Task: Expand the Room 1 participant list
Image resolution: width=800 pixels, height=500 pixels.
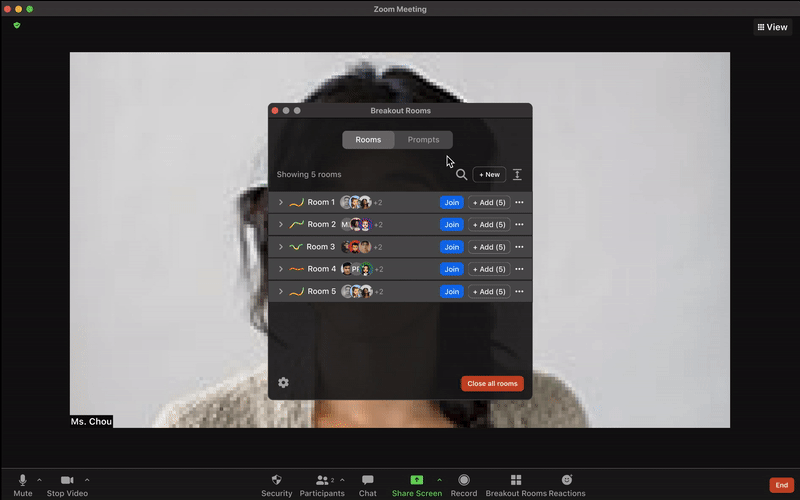Action: coord(281,203)
